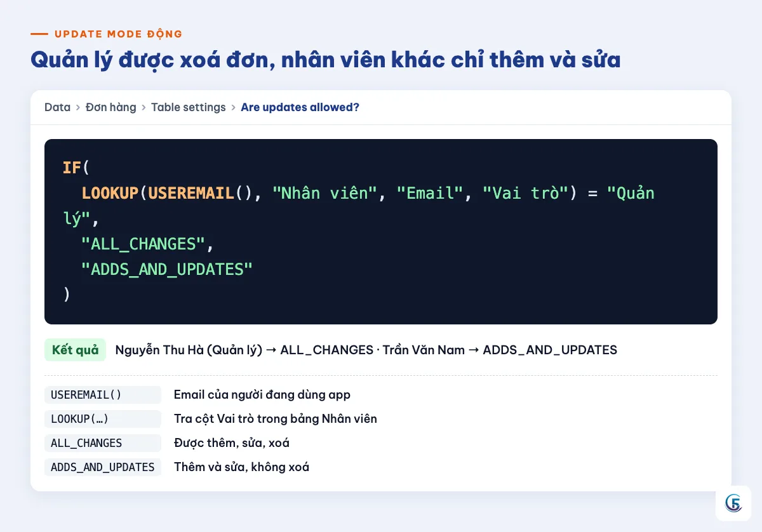Click description 'Được thêm, sửa, xoá'
762x532 pixels.
coord(232,443)
